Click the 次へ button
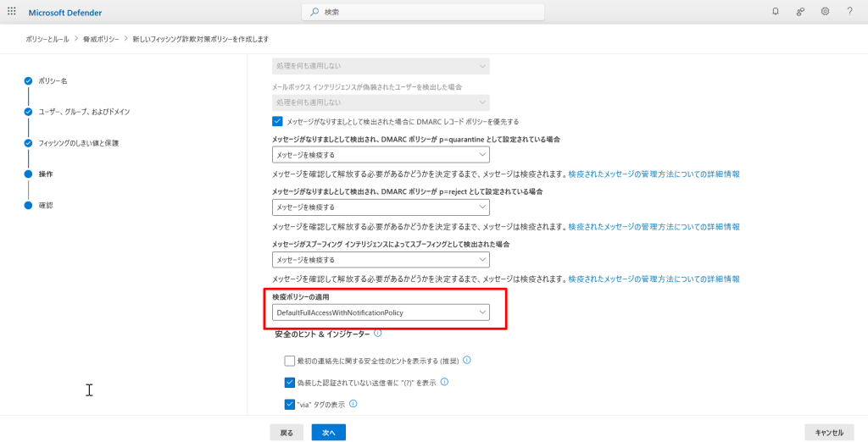The height and width of the screenshot is (442, 868). click(x=328, y=433)
